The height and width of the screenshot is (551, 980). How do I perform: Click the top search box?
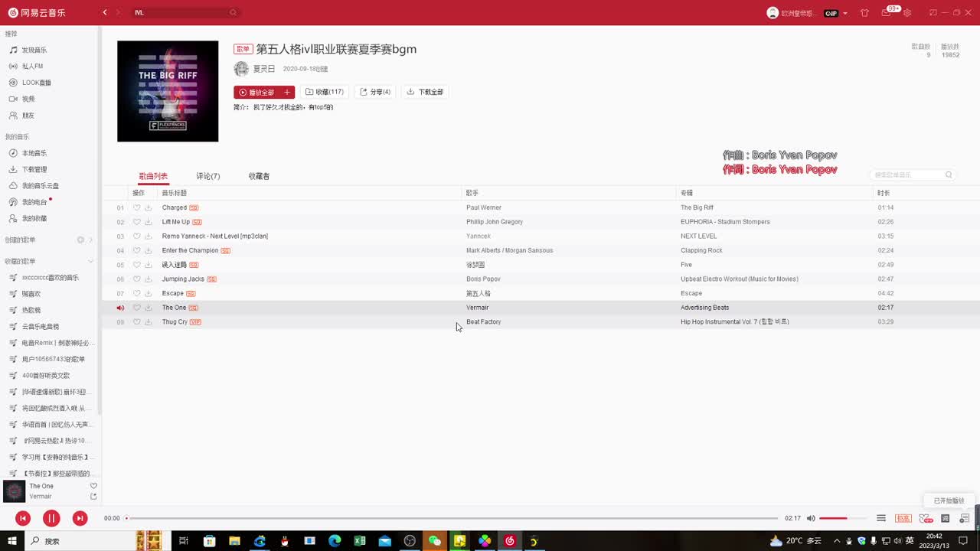[x=185, y=12]
